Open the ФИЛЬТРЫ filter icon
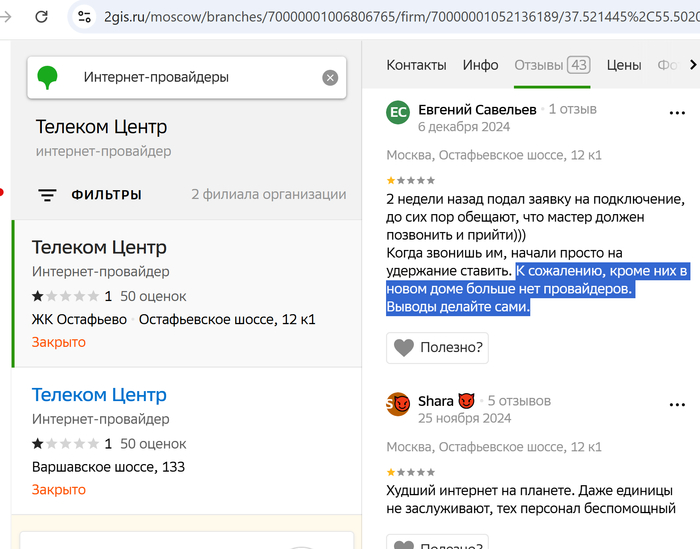Image resolution: width=700 pixels, height=549 pixels. pyautogui.click(x=47, y=195)
